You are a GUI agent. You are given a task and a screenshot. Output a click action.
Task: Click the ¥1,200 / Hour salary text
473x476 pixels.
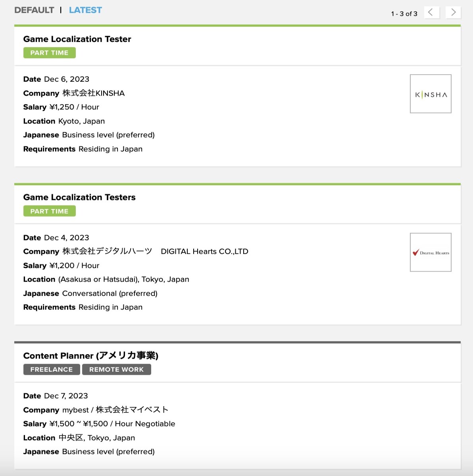tap(74, 265)
